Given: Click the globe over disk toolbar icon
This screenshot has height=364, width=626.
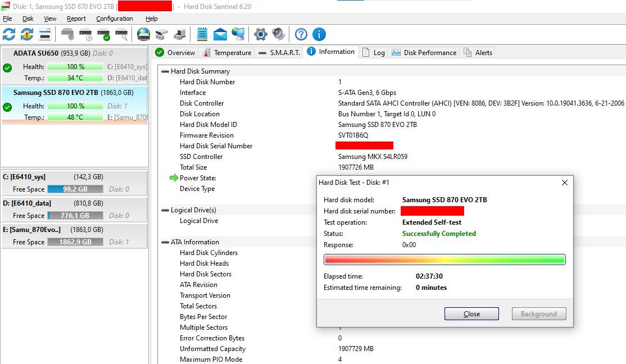Looking at the screenshot, I should click(x=144, y=34).
